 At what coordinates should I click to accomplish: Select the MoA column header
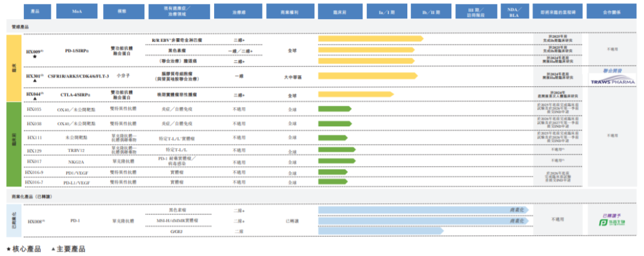[77, 11]
